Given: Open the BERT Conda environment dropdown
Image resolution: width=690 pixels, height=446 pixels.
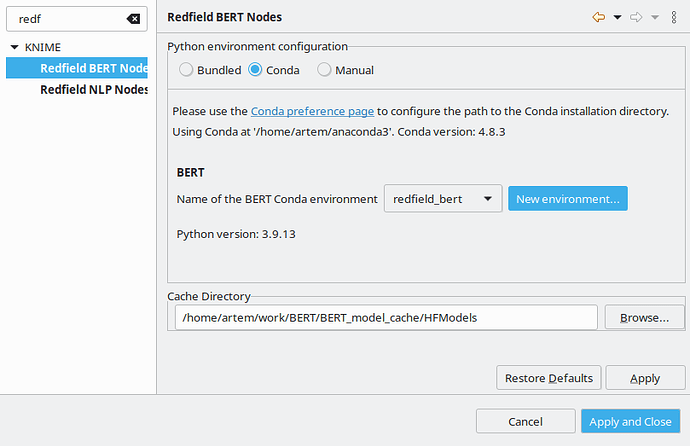Looking at the screenshot, I should [443, 199].
